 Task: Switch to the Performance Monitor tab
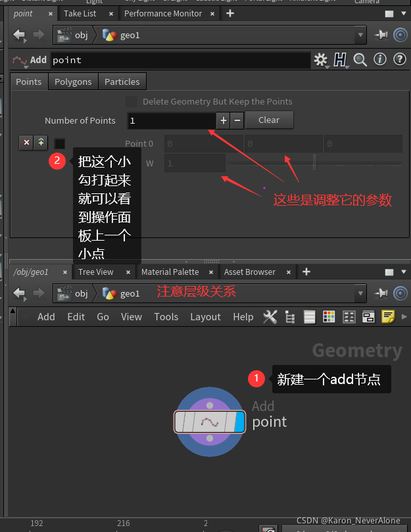[x=163, y=14]
